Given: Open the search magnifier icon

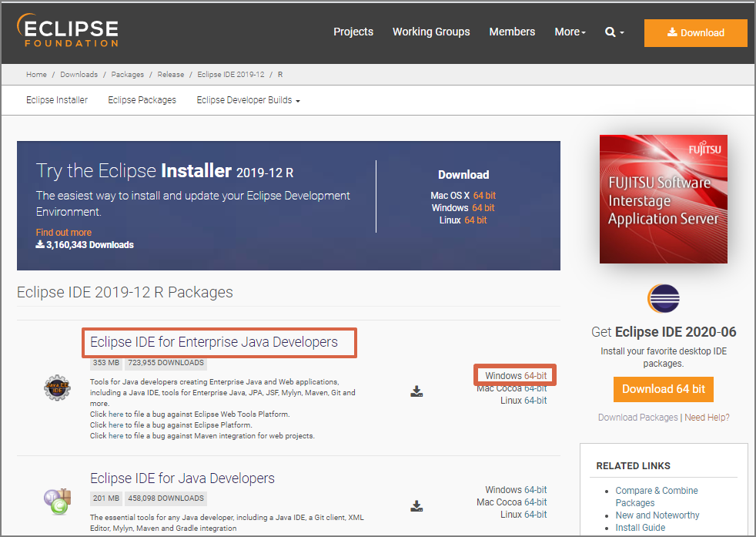Looking at the screenshot, I should click(610, 32).
